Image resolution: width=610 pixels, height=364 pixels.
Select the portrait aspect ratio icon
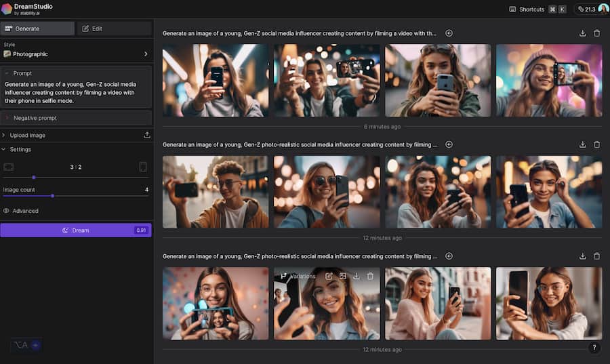[143, 167]
